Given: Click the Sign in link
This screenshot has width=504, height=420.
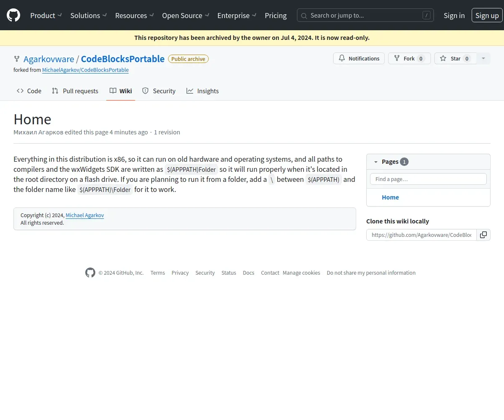Looking at the screenshot, I should (x=454, y=15).
